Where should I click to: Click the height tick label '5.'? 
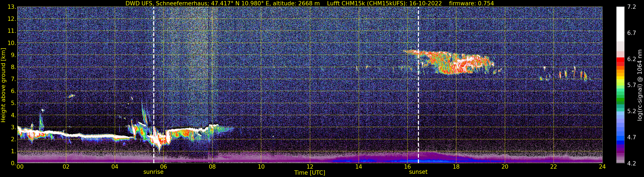[13, 103]
